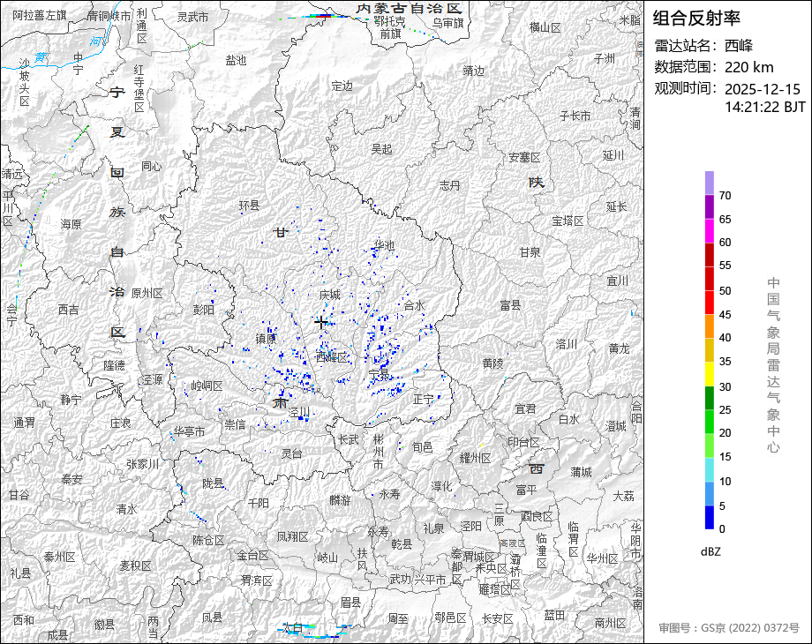This screenshot has height=644, width=812.
Task: Select the 华池 county label
Action: click(x=384, y=244)
